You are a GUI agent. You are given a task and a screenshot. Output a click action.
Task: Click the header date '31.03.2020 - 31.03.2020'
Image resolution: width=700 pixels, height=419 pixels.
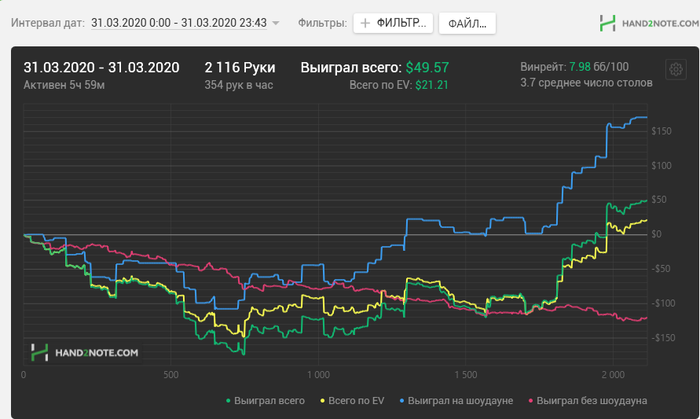pyautogui.click(x=101, y=67)
